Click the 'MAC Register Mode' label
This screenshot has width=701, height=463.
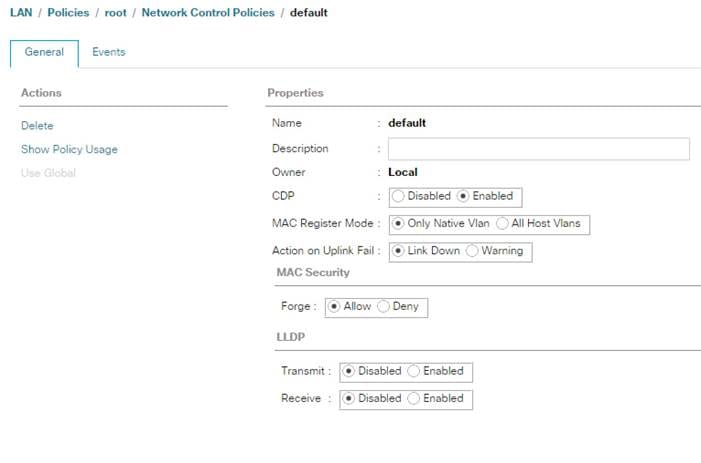point(322,223)
